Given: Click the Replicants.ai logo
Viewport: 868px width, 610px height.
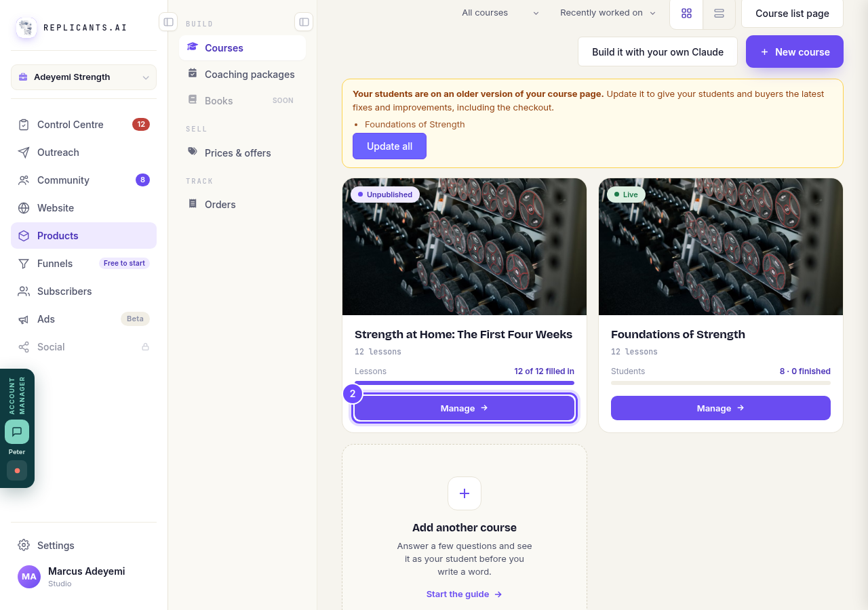Looking at the screenshot, I should click(x=26, y=28).
